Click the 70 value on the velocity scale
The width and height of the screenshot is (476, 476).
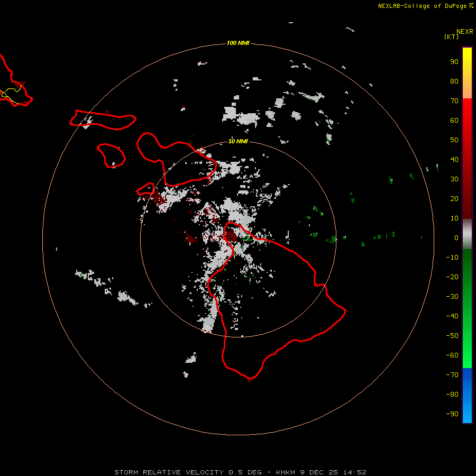(x=454, y=101)
